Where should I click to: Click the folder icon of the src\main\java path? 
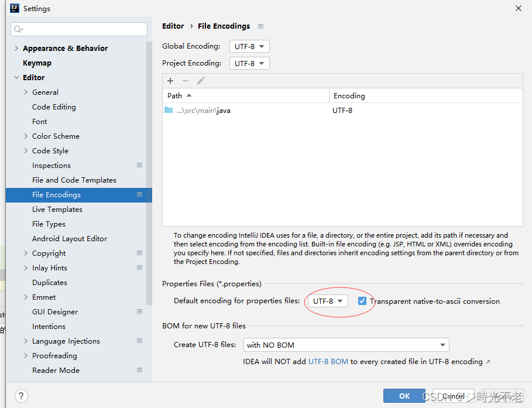pyautogui.click(x=169, y=110)
